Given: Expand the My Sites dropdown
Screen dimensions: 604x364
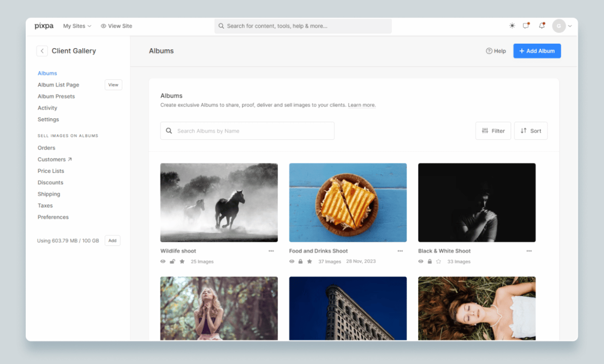Looking at the screenshot, I should tap(77, 26).
